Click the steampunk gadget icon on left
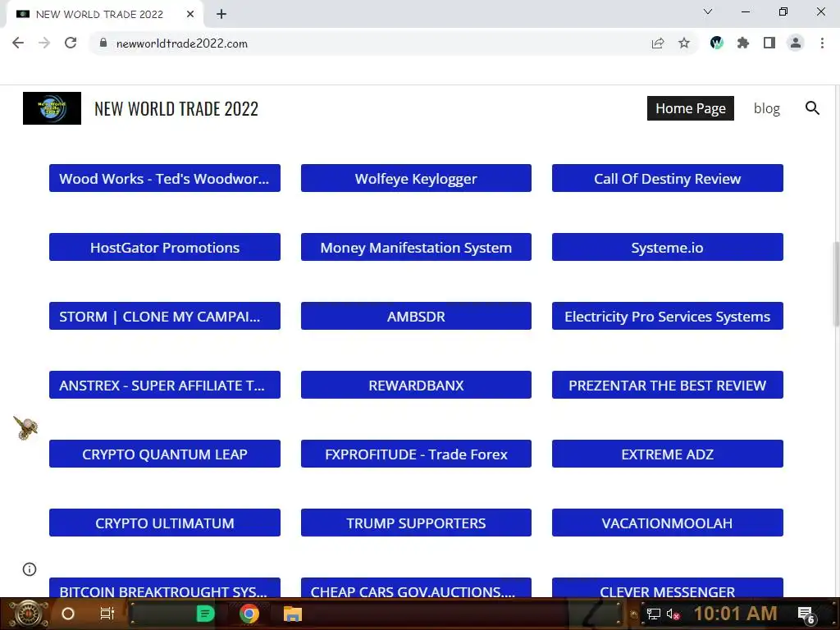 tap(25, 428)
